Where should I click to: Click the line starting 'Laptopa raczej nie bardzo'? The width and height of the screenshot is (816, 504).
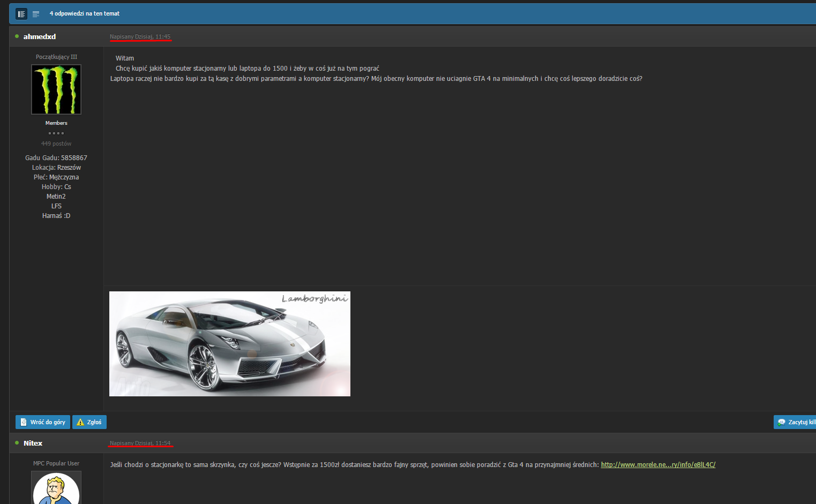tap(376, 79)
